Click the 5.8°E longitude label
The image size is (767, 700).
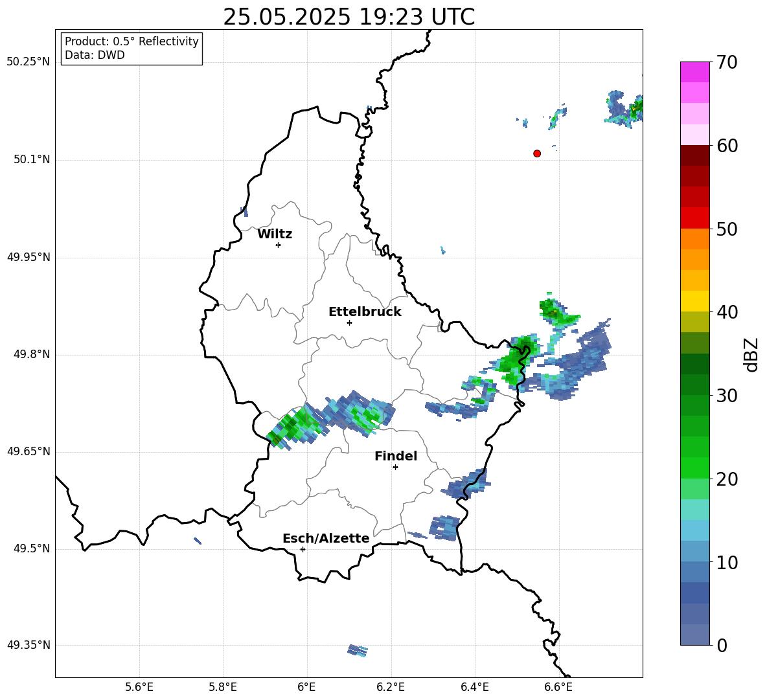(x=223, y=687)
